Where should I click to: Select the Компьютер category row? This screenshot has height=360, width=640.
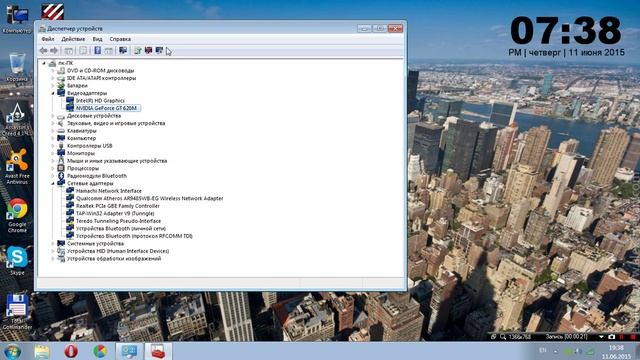(81, 138)
